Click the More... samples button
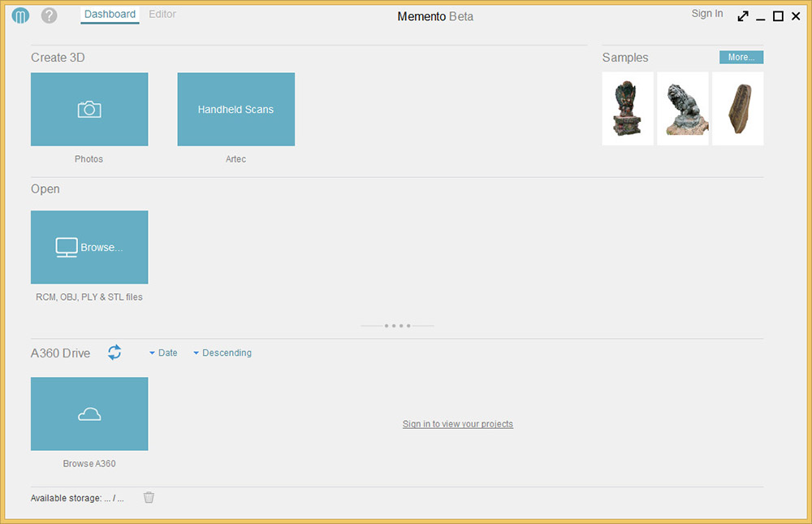The height and width of the screenshot is (524, 812). [x=741, y=57]
